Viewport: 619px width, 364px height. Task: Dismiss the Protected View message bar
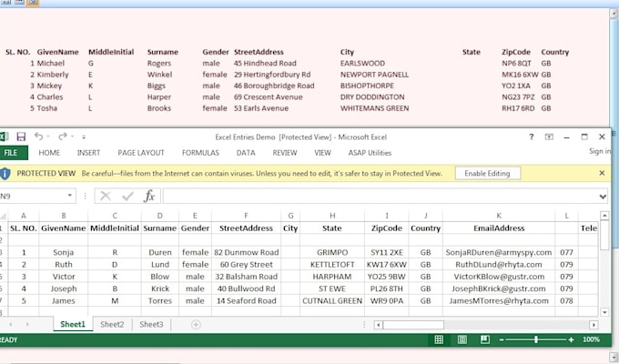click(602, 173)
